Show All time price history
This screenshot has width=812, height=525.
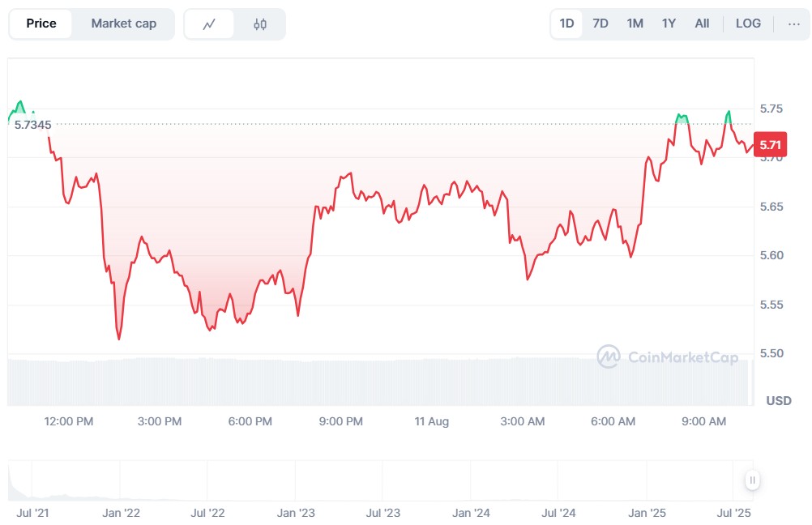coord(702,23)
